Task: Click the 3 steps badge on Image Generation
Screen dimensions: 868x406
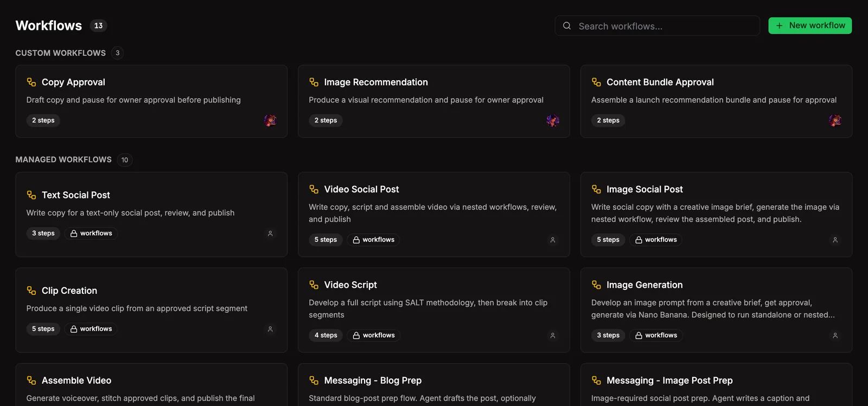Action: [x=608, y=336]
